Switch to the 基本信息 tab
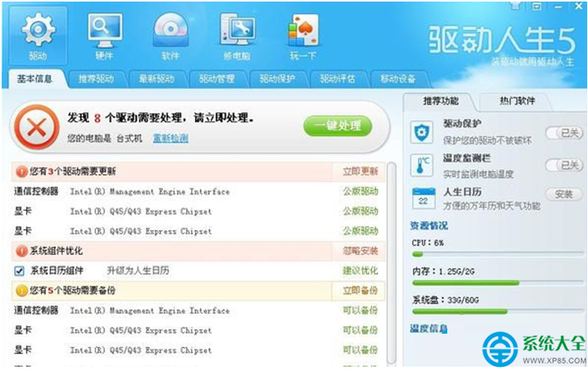The image size is (588, 369). (x=35, y=79)
